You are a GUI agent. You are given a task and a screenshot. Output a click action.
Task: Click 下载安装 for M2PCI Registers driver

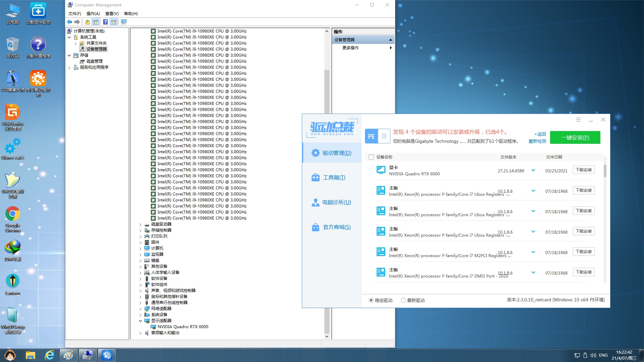(x=583, y=252)
